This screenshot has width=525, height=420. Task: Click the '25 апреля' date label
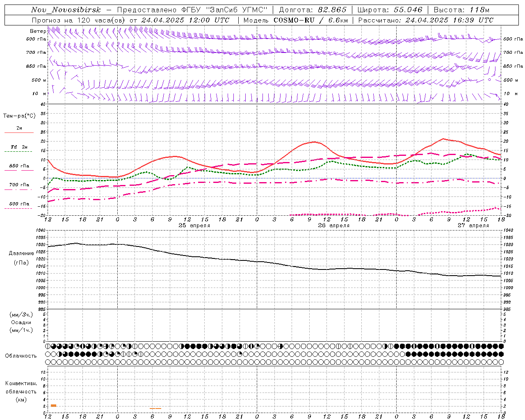coord(194,226)
